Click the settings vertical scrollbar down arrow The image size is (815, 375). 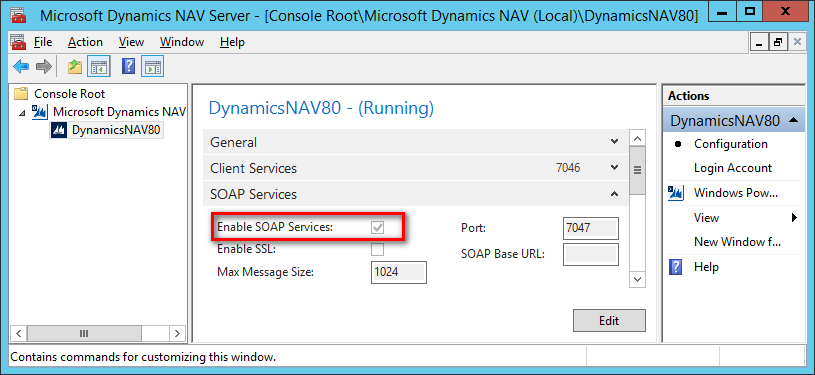coord(637,279)
